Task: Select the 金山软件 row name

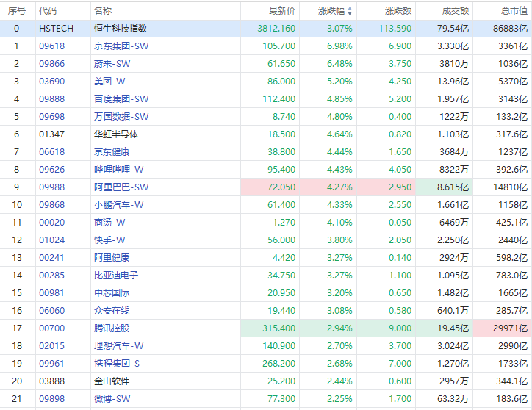Action: [112, 381]
